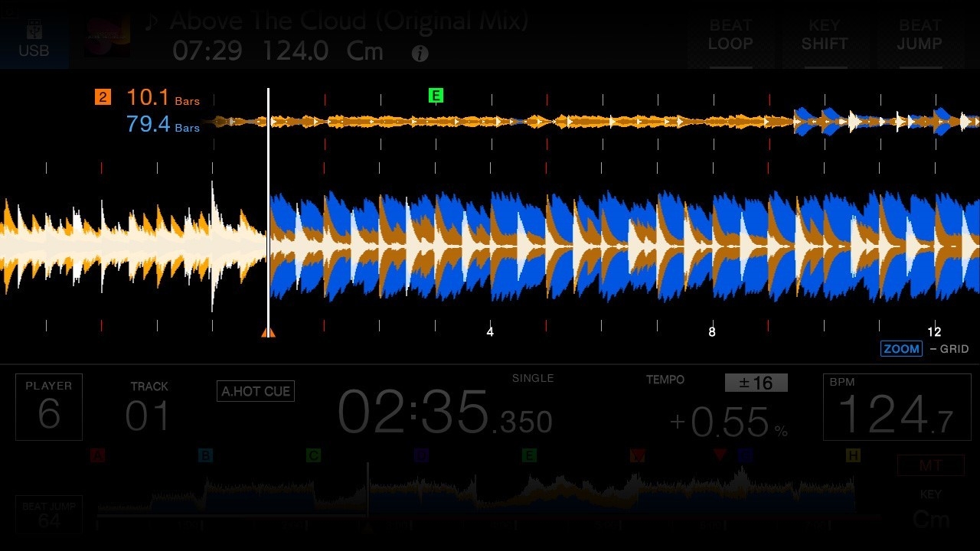
Task: Tap the red memory cue triangle on the overview
Action: tap(720, 455)
